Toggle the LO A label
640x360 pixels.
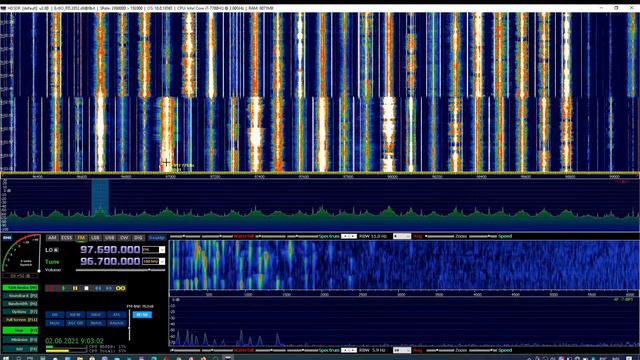pos(52,250)
